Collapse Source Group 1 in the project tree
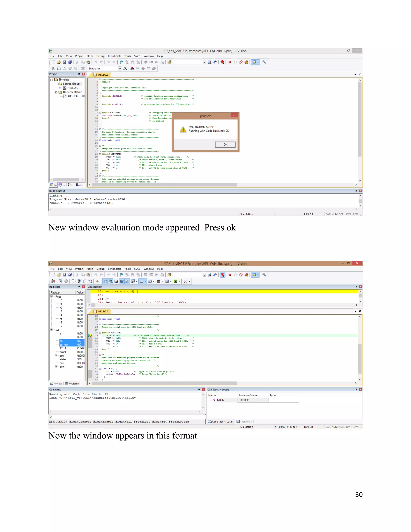 (x=56, y=84)
